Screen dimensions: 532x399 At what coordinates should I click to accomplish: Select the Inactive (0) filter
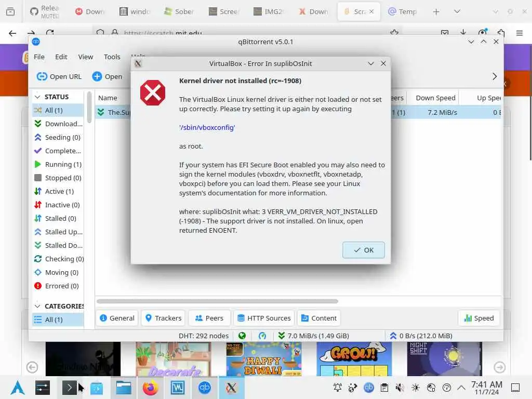[58, 205]
